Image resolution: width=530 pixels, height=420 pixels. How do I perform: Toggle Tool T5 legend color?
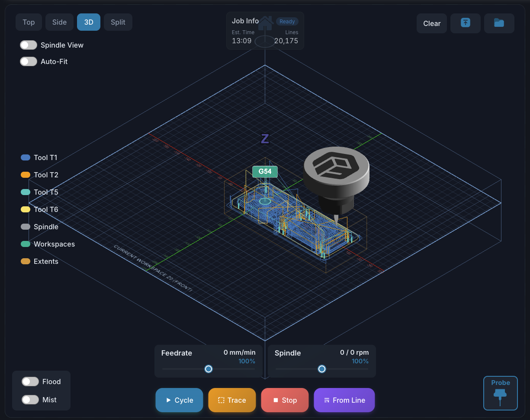tap(26, 192)
